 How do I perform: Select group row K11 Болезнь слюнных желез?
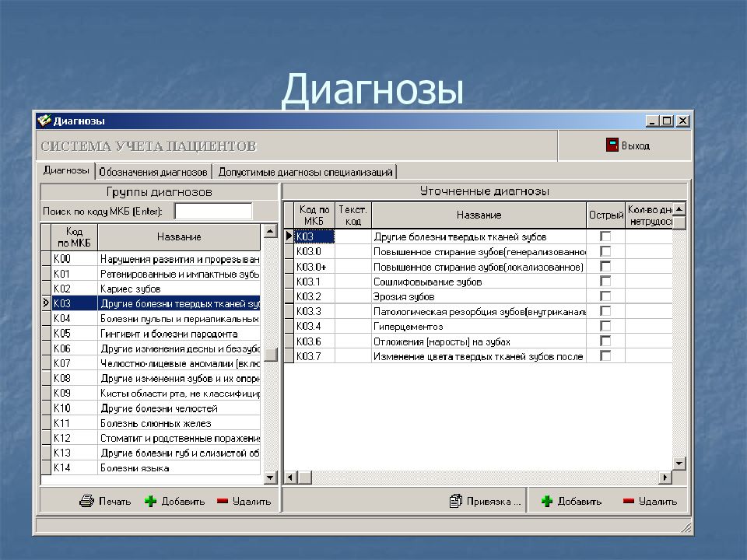point(156,423)
